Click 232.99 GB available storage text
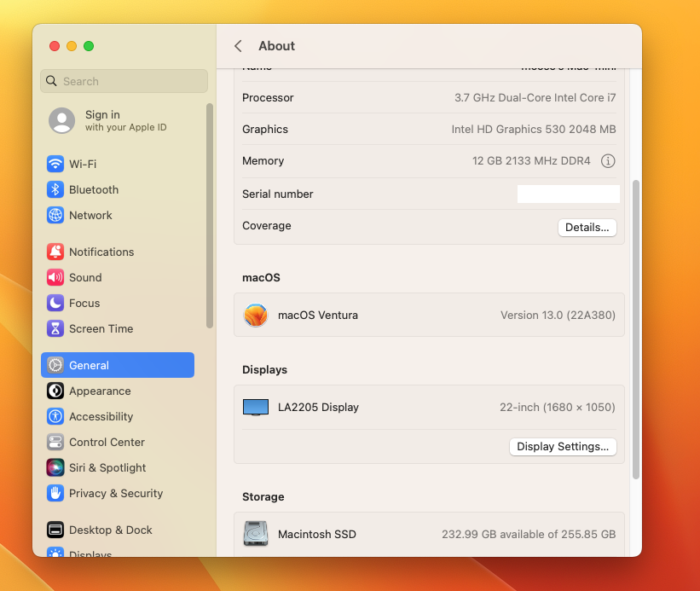Image resolution: width=700 pixels, height=591 pixels. [529, 534]
